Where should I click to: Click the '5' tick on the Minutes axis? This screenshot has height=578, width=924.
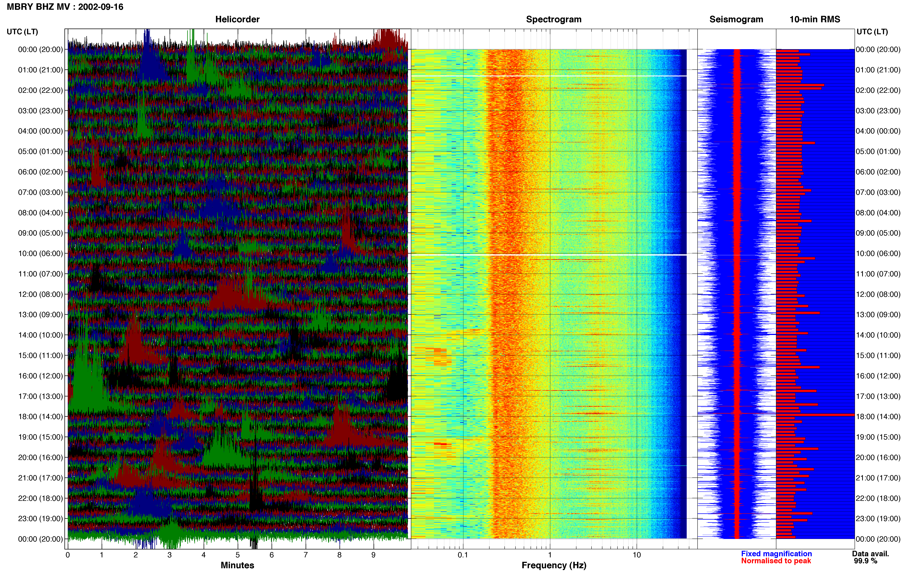(x=238, y=555)
